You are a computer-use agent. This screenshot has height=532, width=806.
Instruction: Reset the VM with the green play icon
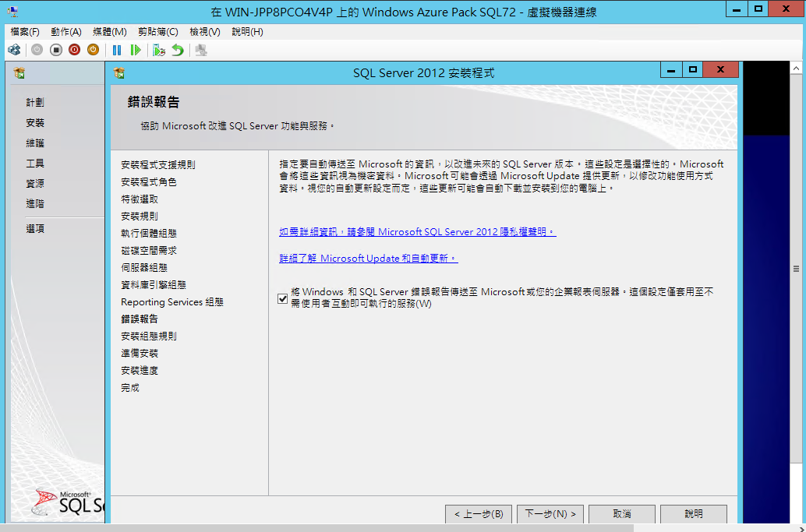(x=136, y=50)
